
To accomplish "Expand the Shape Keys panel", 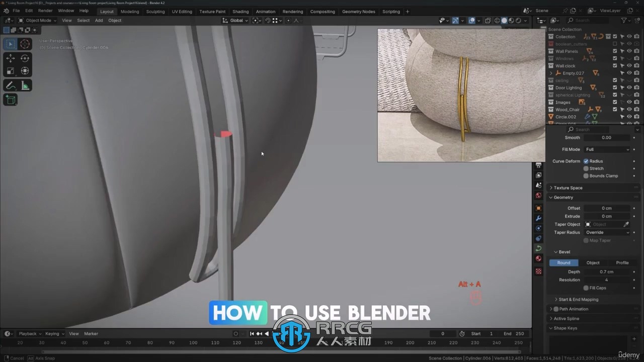I will tap(565, 328).
